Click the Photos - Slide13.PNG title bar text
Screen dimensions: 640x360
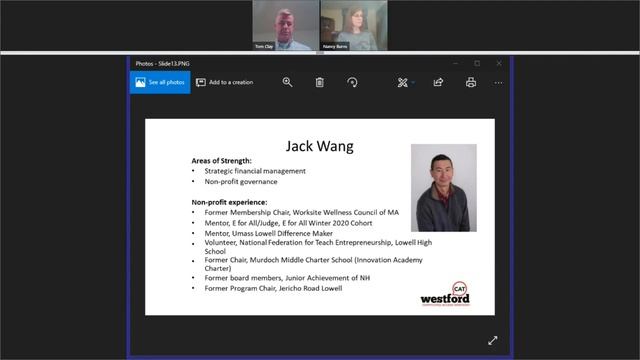(162, 64)
